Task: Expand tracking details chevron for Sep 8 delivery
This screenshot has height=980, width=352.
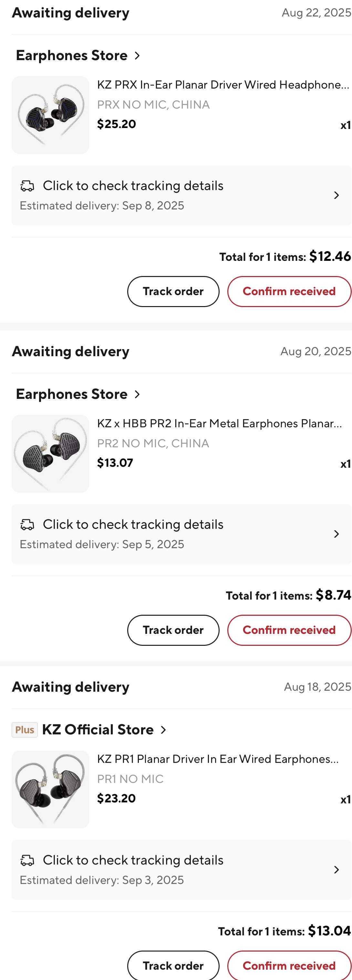Action: (x=336, y=195)
